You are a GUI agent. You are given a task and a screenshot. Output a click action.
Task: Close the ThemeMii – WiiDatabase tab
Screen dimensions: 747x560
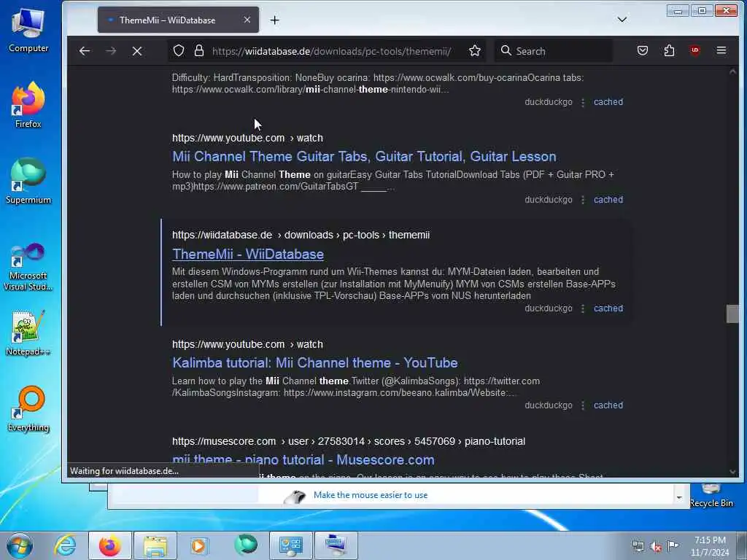(247, 20)
